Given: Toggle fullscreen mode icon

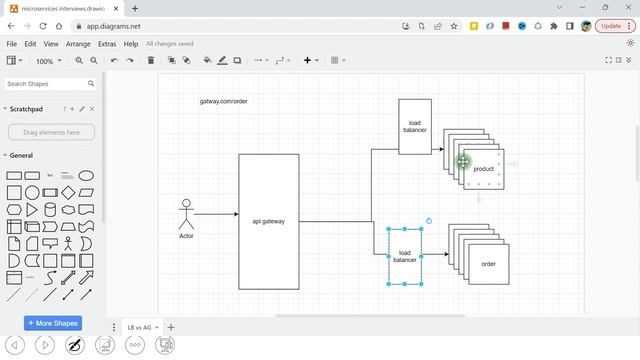Looking at the screenshot, I should coord(608,60).
